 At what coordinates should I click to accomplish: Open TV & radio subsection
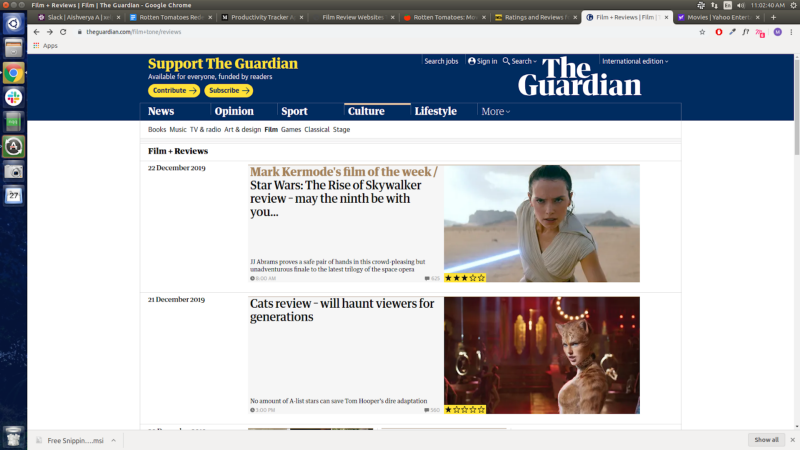(x=205, y=130)
